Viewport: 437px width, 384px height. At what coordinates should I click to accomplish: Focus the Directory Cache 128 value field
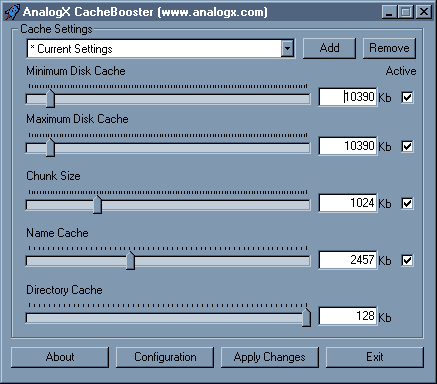tap(348, 316)
